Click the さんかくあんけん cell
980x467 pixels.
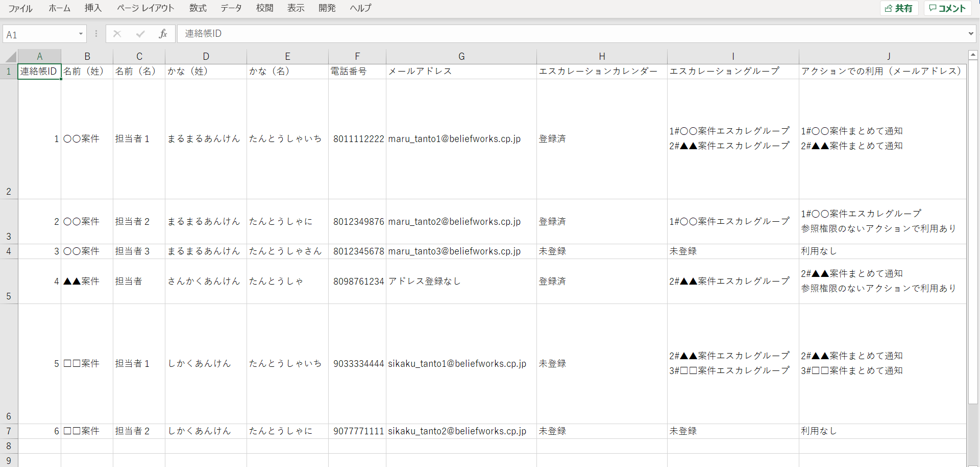pyautogui.click(x=206, y=282)
